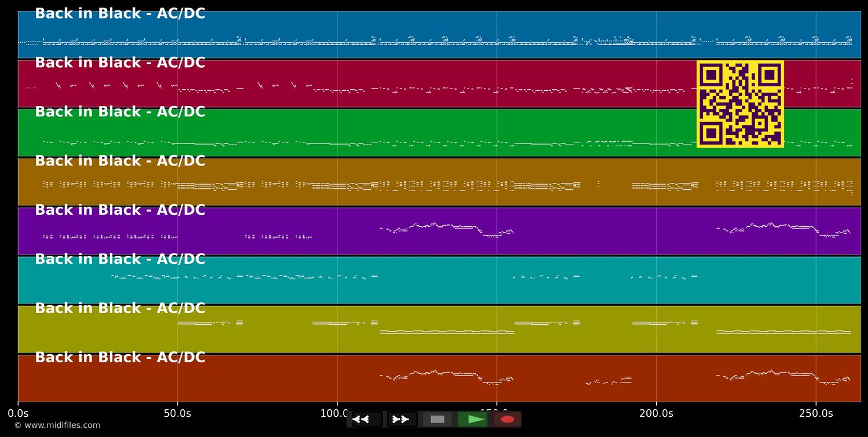
Task: Click the 200.0s time axis label
Action: (x=656, y=414)
